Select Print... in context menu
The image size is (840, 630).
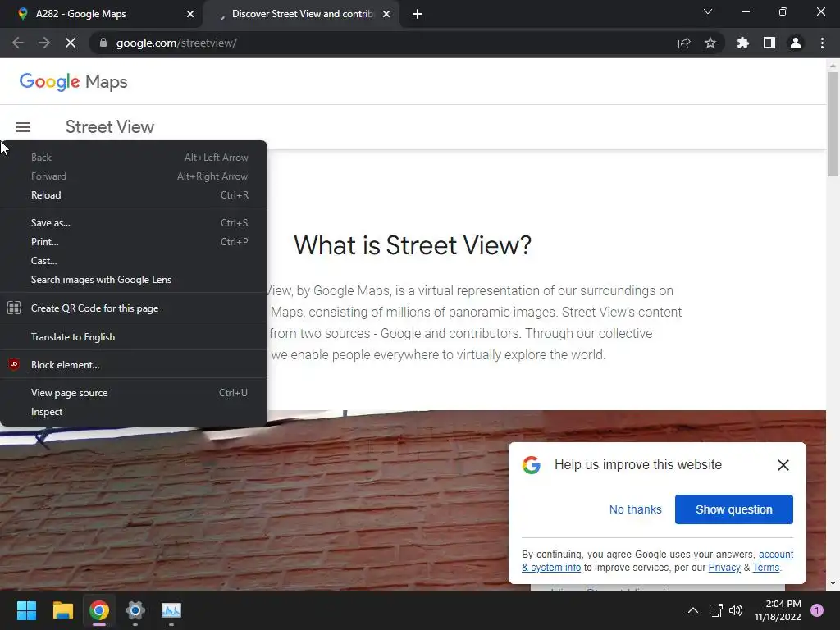134,242
